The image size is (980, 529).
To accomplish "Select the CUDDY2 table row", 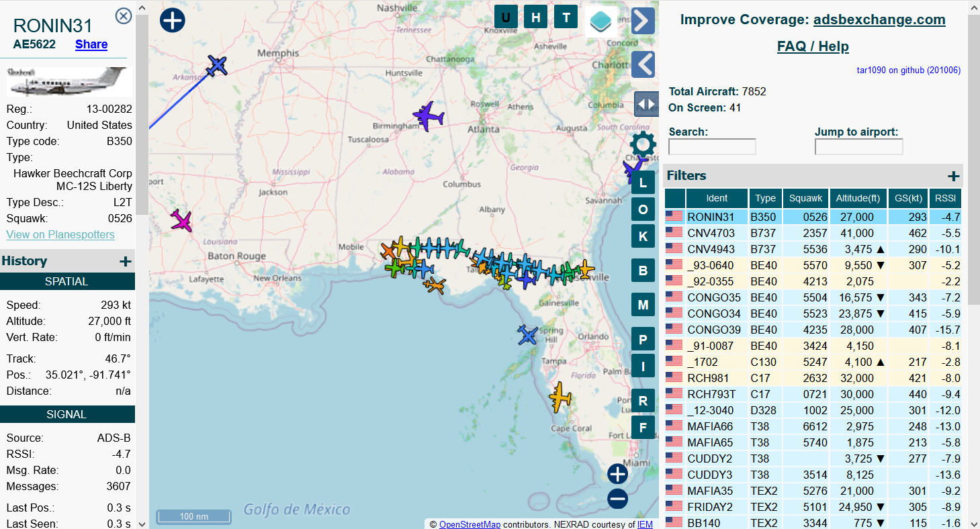I will point(813,459).
